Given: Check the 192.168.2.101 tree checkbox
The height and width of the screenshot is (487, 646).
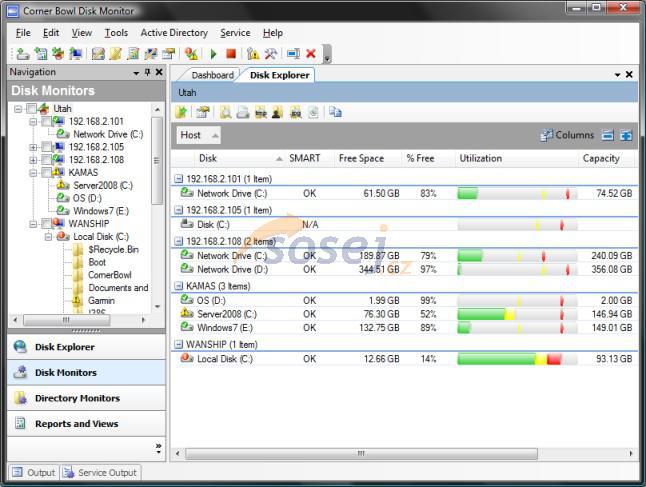Looking at the screenshot, I should tap(47, 122).
